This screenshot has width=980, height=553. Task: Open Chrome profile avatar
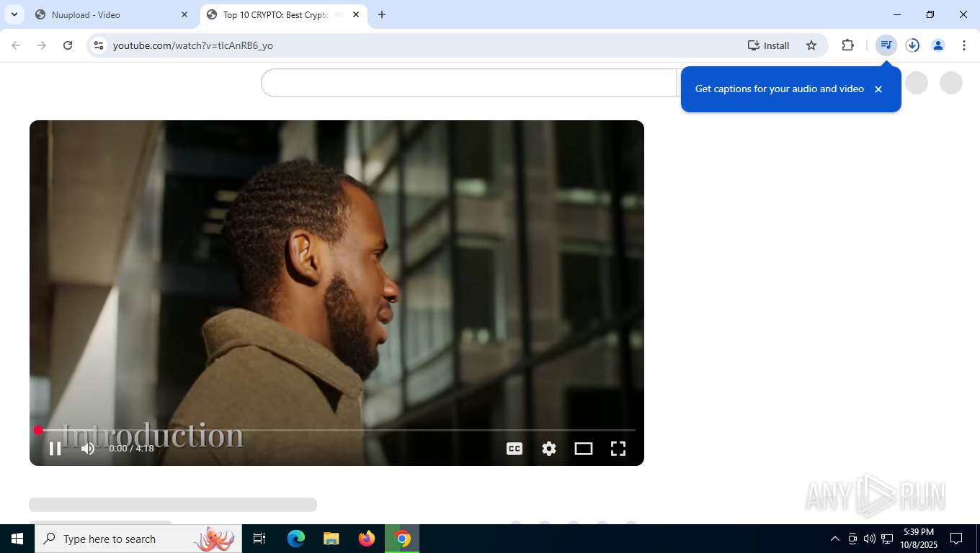(938, 45)
